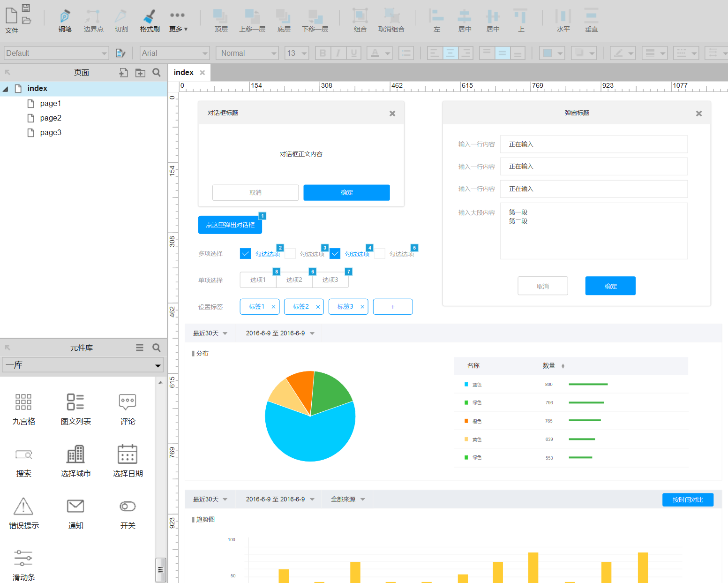728x583 pixels.
Task: Check the second, unchecked 勾选选项 checkbox
Action: (290, 253)
